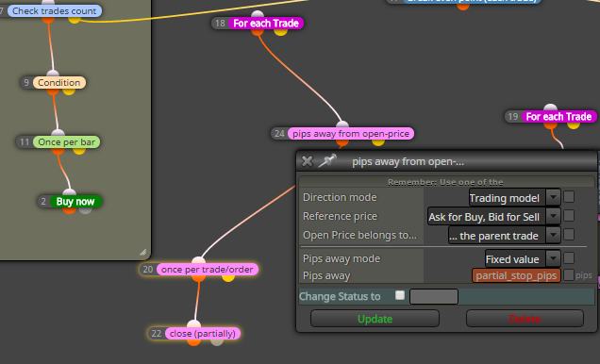The image size is (600, 364).
Task: Edit the partial_stop_pips value field
Action: coord(516,275)
